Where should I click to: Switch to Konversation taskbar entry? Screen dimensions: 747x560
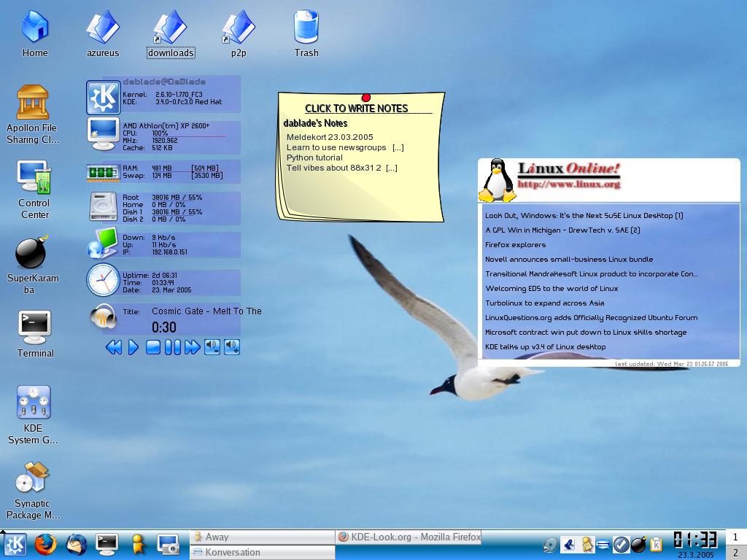[x=263, y=553]
